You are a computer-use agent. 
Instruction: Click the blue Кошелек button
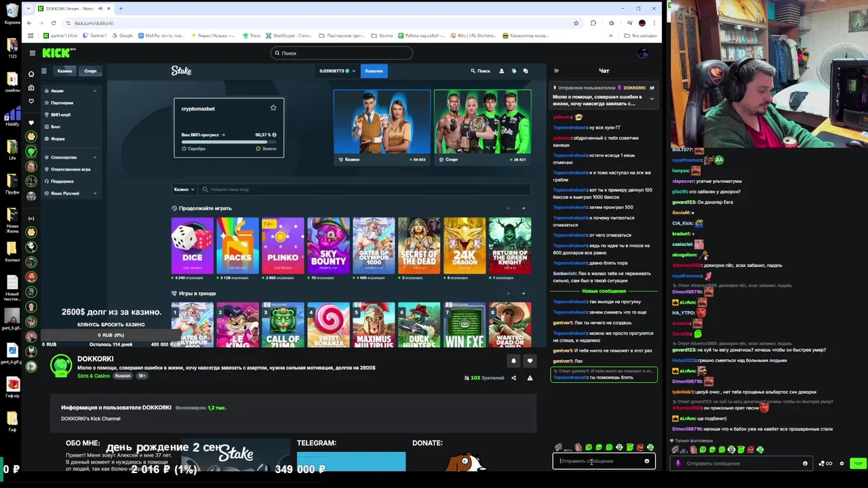(374, 70)
